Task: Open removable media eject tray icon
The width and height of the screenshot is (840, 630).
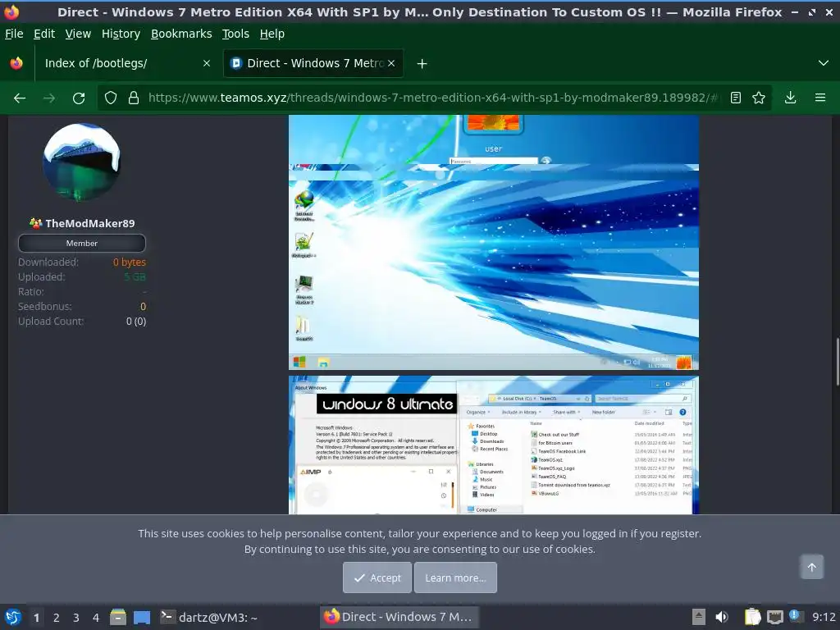Action: [x=699, y=617]
